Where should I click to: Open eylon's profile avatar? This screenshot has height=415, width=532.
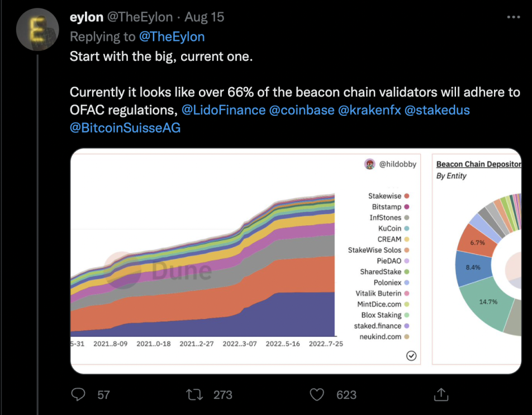tap(37, 30)
